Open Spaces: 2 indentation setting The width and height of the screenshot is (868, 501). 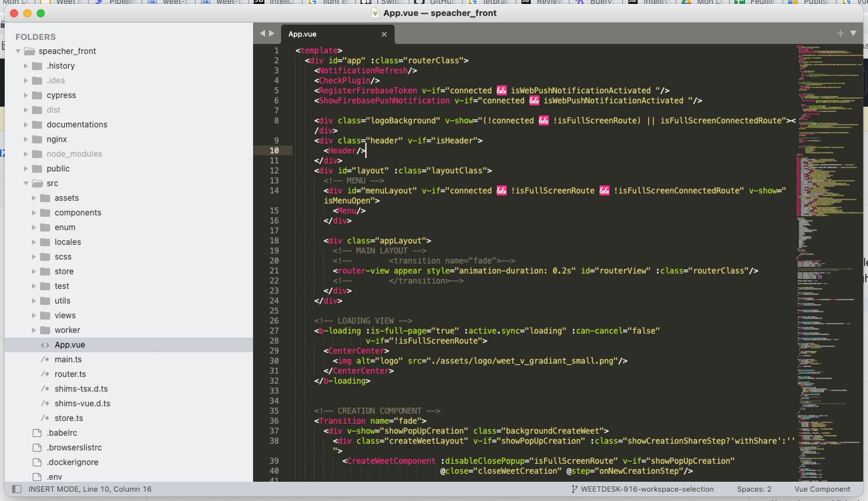(754, 489)
